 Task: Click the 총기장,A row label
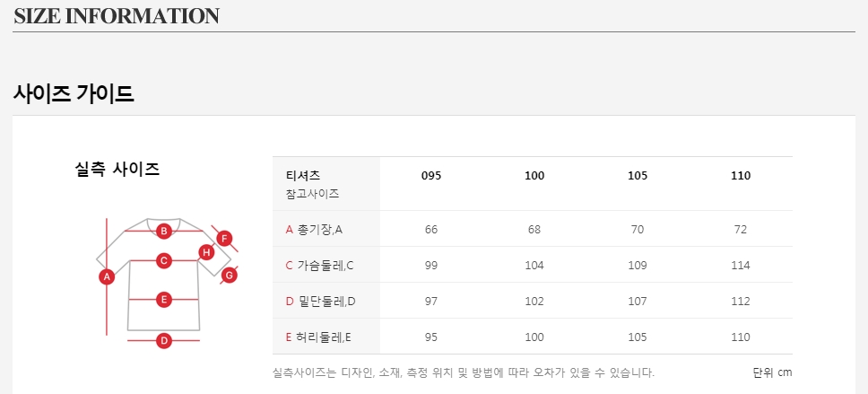pyautogui.click(x=314, y=229)
